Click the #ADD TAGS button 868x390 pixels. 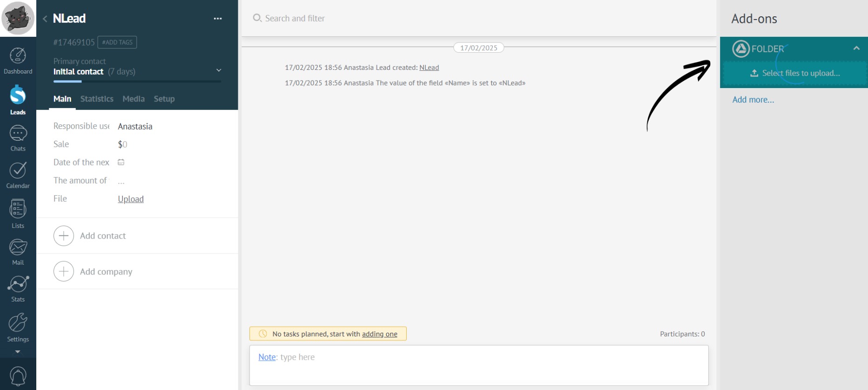click(117, 42)
